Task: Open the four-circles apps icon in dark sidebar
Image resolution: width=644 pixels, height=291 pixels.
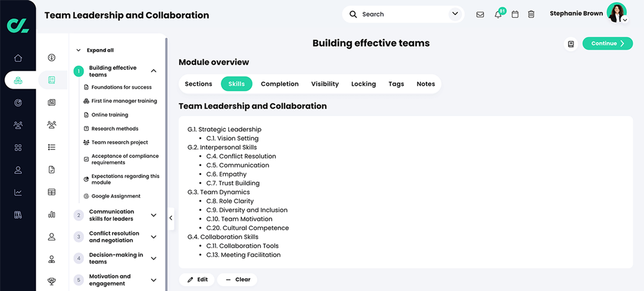Action: coord(18,148)
